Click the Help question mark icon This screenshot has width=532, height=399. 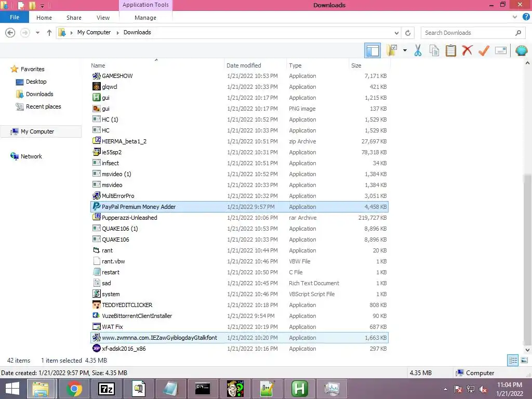526,17
